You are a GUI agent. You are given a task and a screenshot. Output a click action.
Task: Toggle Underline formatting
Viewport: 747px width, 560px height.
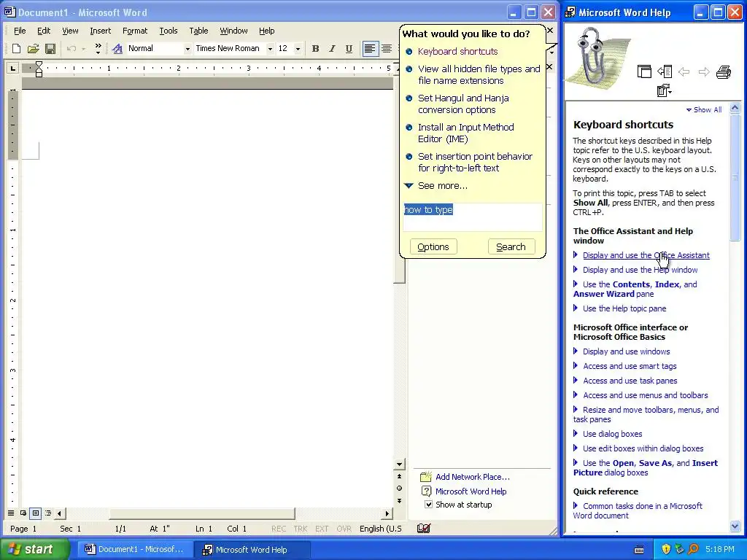pyautogui.click(x=349, y=49)
